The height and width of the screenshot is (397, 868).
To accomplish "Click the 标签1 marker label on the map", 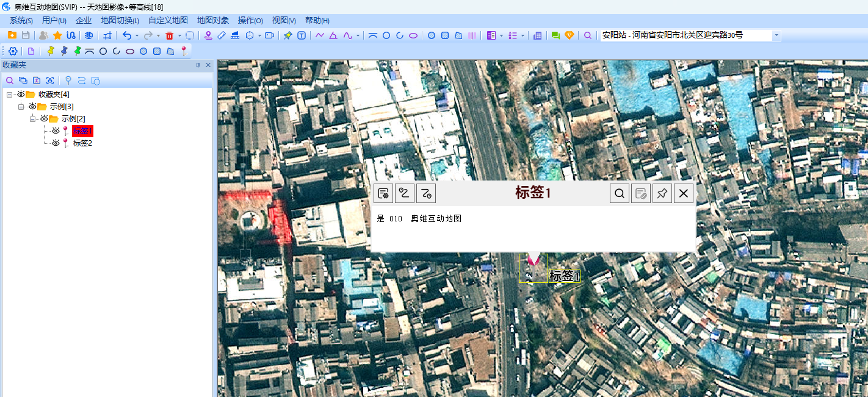I will coord(564,276).
